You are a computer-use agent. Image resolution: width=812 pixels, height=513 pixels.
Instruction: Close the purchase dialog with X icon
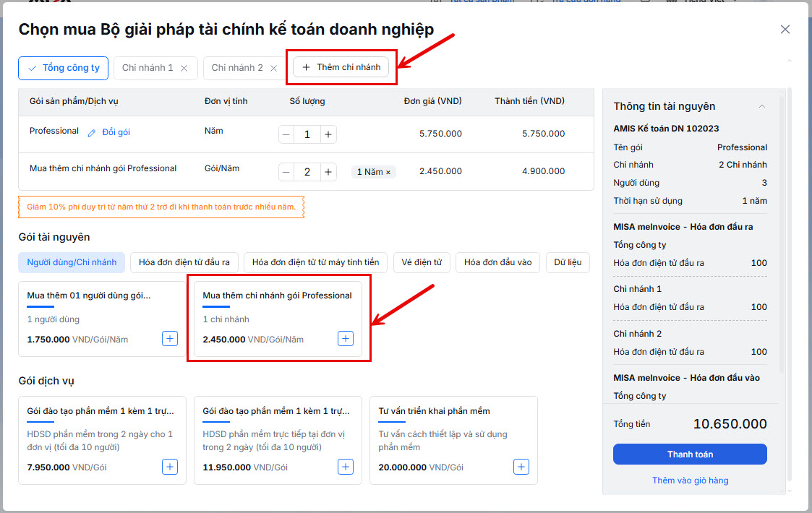785,30
